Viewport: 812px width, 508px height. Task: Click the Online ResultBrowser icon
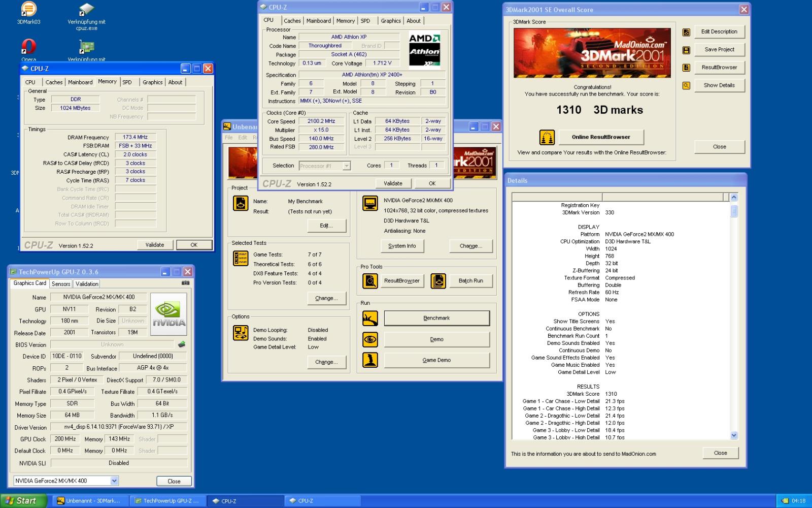[x=547, y=137]
